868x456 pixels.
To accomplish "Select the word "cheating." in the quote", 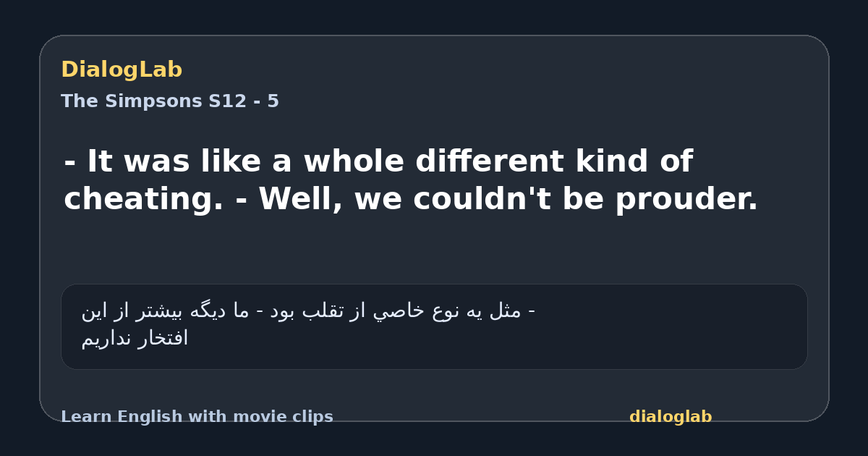I will [144, 199].
